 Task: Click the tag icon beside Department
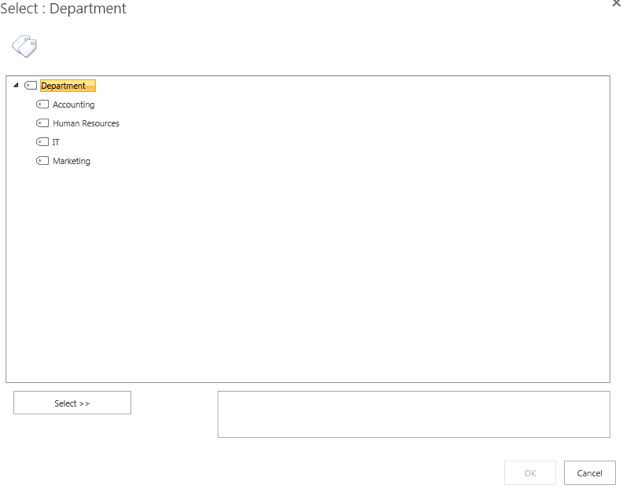[x=31, y=85]
